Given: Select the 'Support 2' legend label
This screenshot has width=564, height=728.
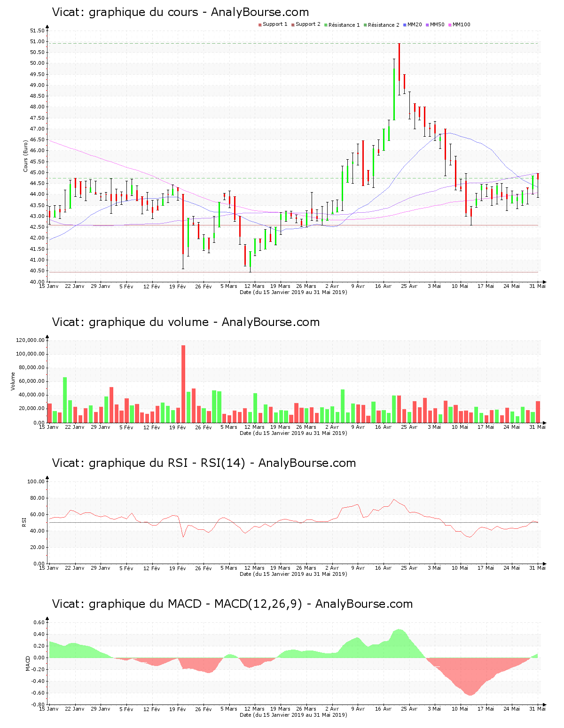Looking at the screenshot, I should pyautogui.click(x=308, y=24).
